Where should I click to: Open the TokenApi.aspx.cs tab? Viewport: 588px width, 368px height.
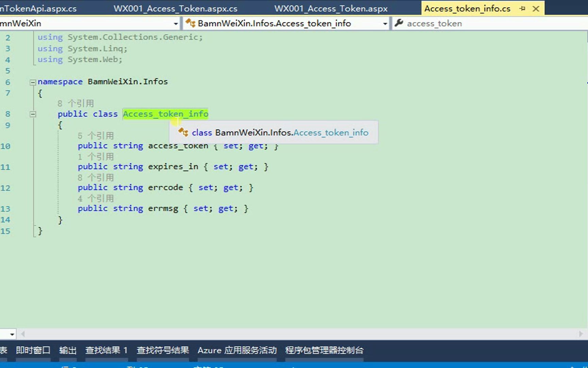[38, 9]
